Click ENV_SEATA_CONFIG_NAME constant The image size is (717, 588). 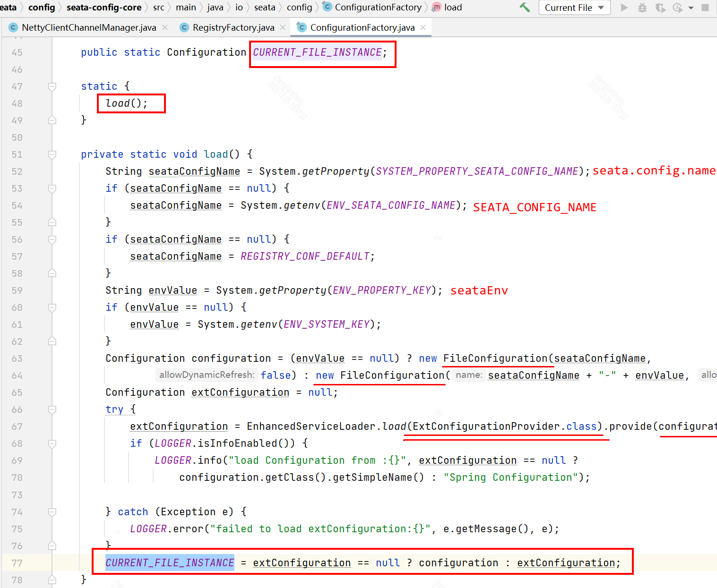click(391, 205)
